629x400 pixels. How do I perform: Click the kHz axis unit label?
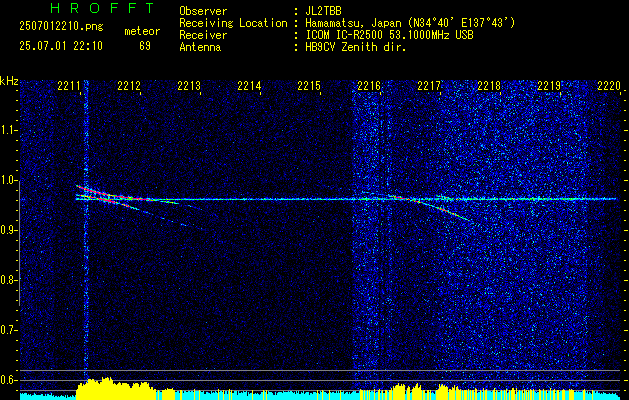pyautogui.click(x=9, y=81)
